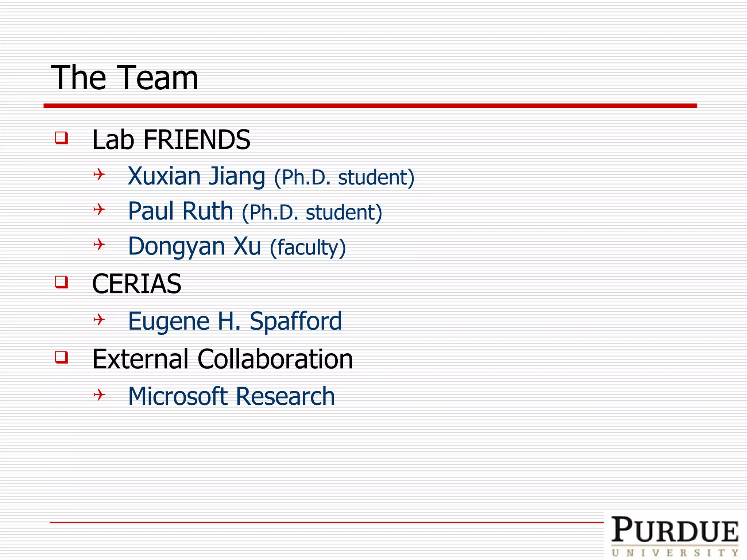Select the slide title "The Team"
This screenshot has height=560, width=747.
124,77
